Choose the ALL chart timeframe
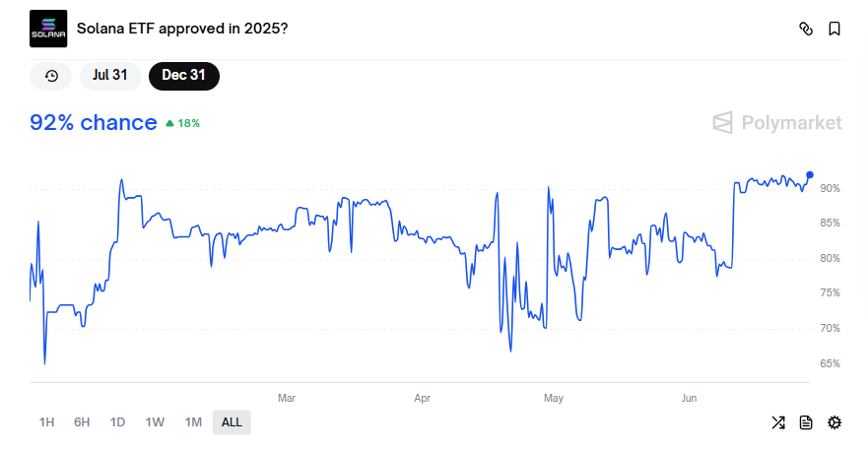The height and width of the screenshot is (450, 868). pyautogui.click(x=232, y=422)
